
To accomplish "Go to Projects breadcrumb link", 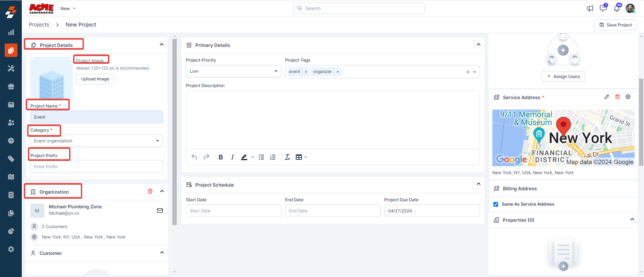I will tap(39, 25).
